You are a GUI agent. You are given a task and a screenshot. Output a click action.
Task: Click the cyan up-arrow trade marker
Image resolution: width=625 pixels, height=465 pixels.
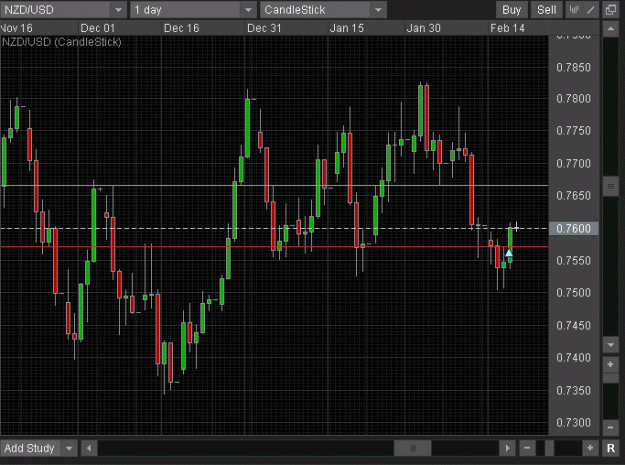[509, 253]
